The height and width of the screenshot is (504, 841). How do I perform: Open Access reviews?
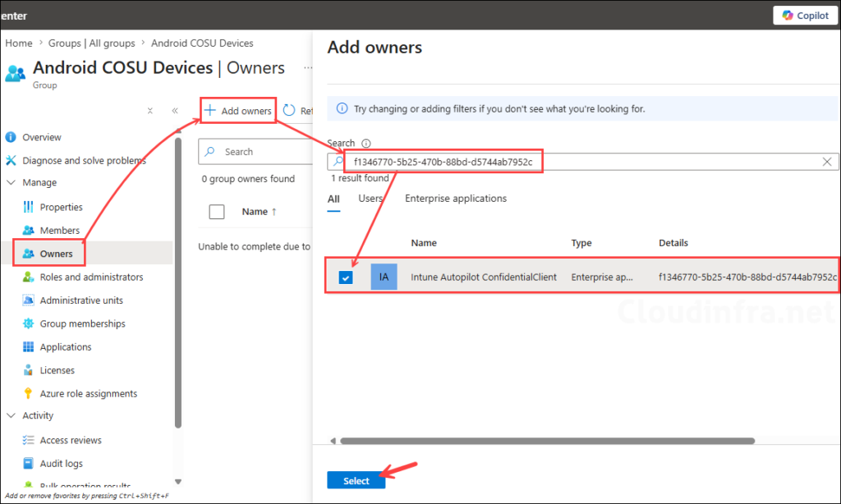[x=71, y=440]
